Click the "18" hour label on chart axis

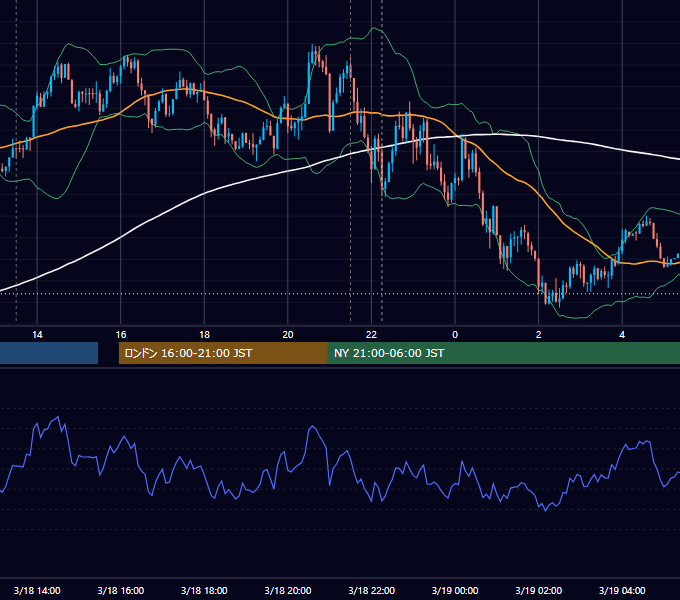[x=204, y=335]
